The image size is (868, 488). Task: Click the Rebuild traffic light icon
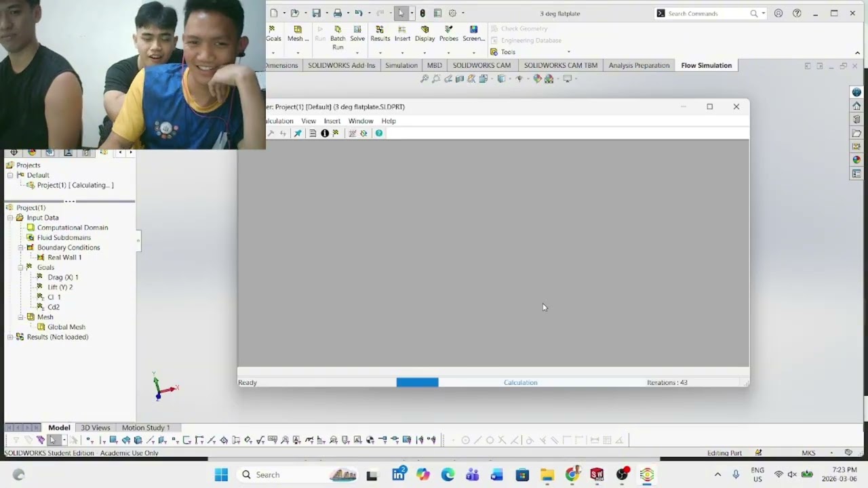pyautogui.click(x=422, y=13)
